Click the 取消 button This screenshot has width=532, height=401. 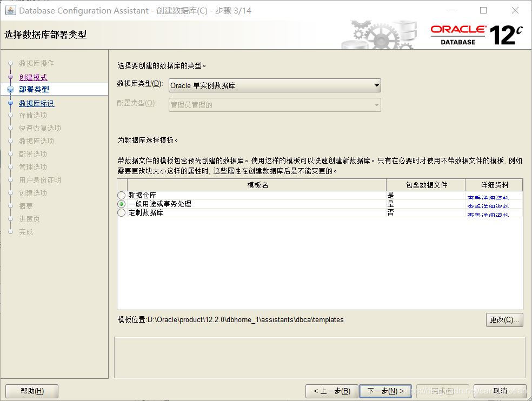pos(500,391)
